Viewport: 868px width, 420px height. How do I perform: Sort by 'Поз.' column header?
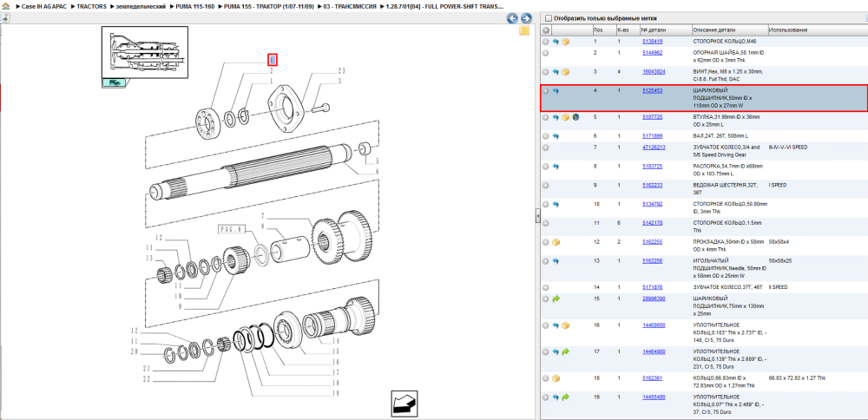coord(598,30)
